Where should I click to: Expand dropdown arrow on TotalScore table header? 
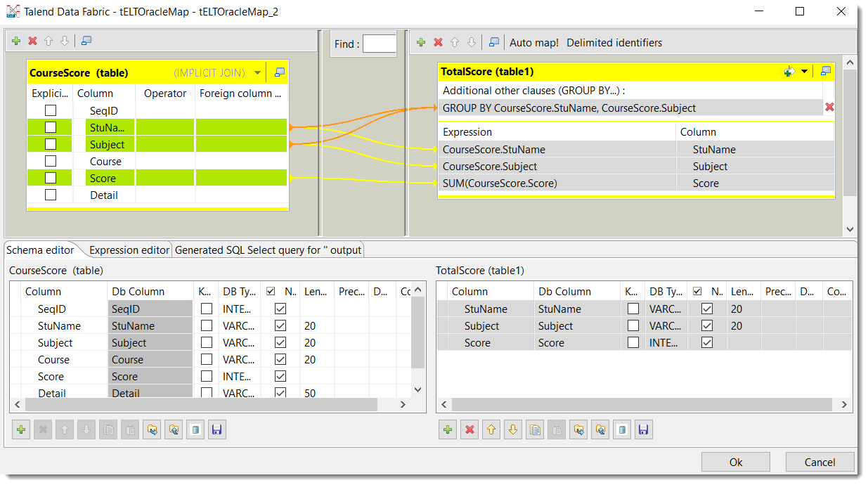804,72
